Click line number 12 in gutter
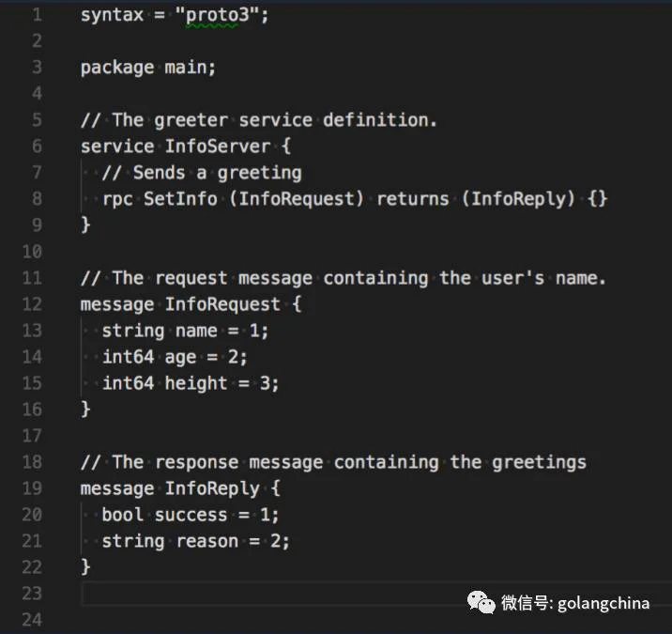This screenshot has height=634, width=672. pyautogui.click(x=32, y=304)
